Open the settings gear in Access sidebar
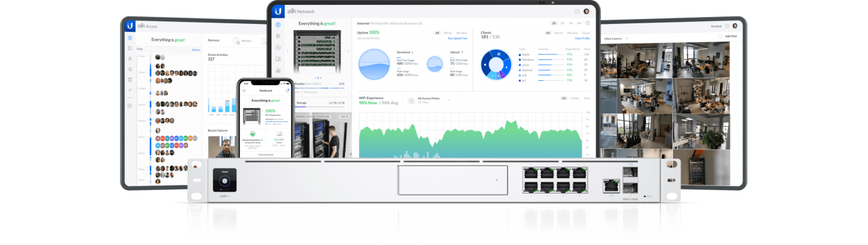 click(130, 105)
